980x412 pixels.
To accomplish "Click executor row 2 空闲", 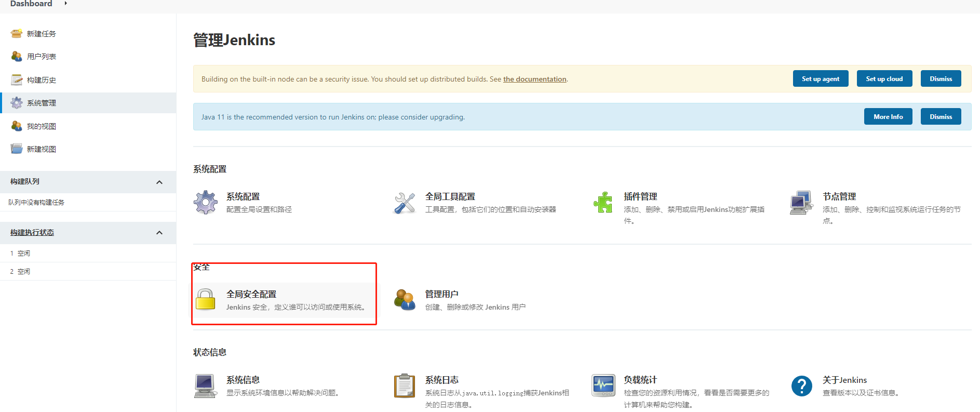I will click(x=88, y=271).
